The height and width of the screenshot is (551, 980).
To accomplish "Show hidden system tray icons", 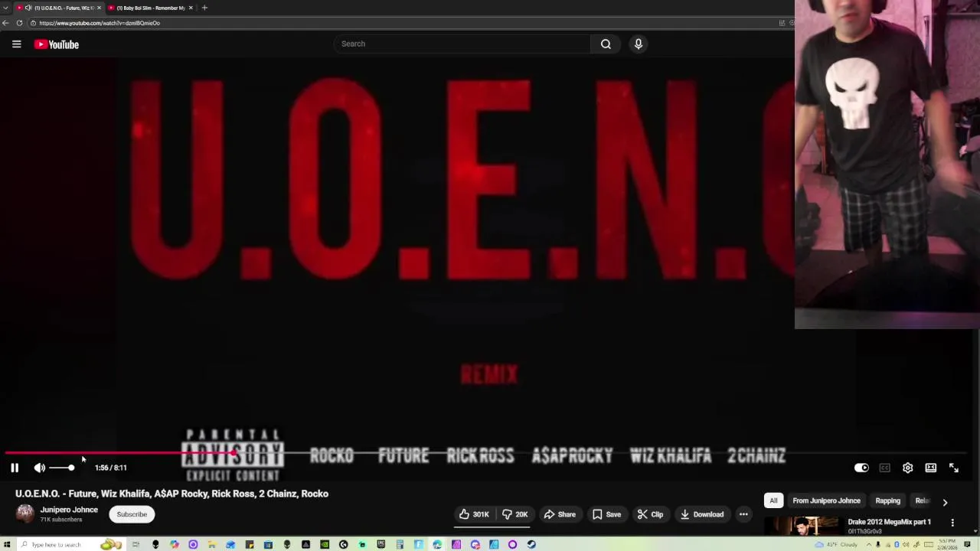I will (869, 545).
